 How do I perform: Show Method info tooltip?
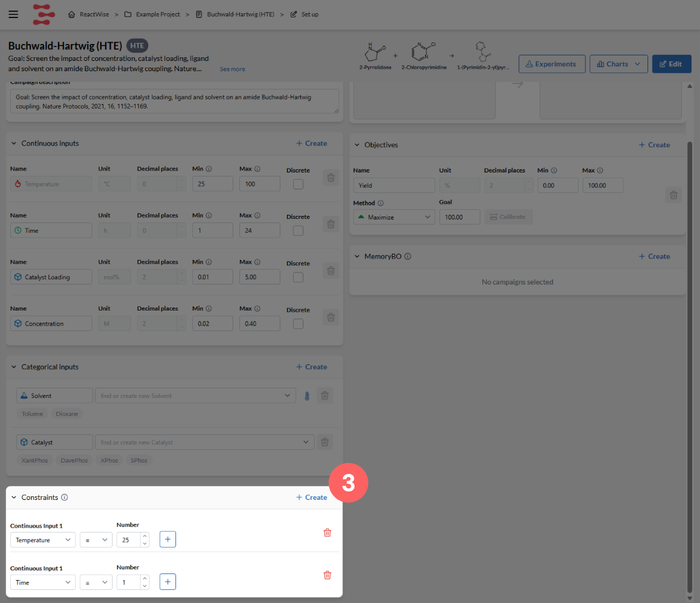pos(381,203)
